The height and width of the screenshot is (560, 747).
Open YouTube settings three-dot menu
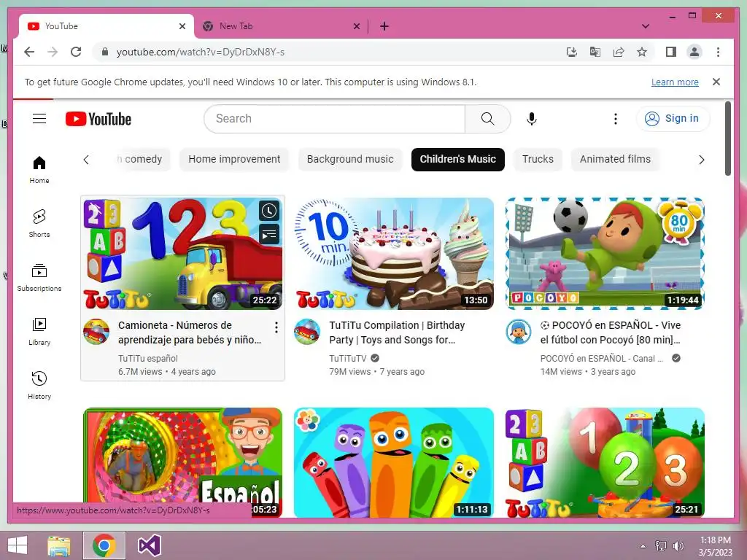[x=616, y=119]
